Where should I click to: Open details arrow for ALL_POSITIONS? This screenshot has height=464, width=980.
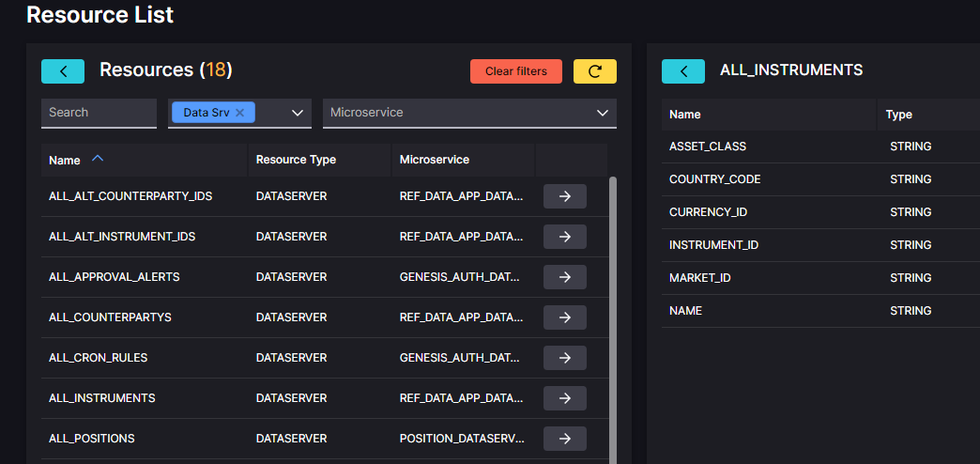(565, 439)
